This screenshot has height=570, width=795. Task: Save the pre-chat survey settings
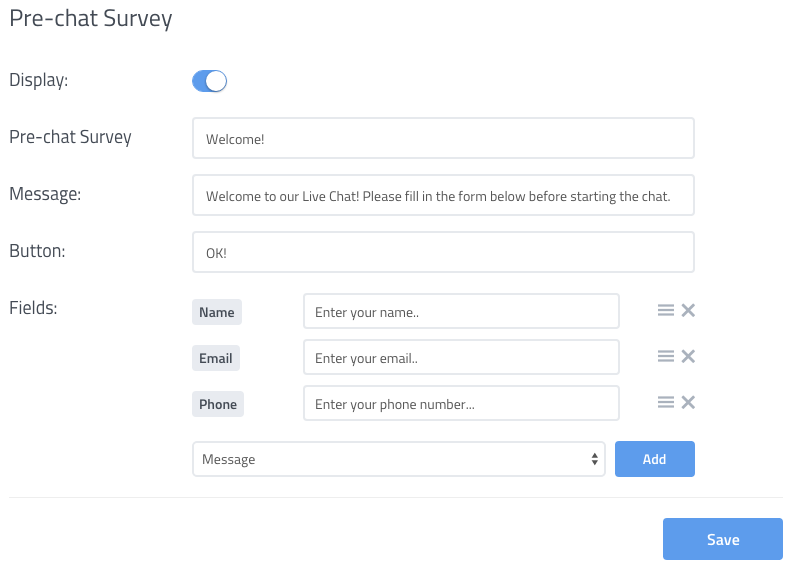pos(722,539)
